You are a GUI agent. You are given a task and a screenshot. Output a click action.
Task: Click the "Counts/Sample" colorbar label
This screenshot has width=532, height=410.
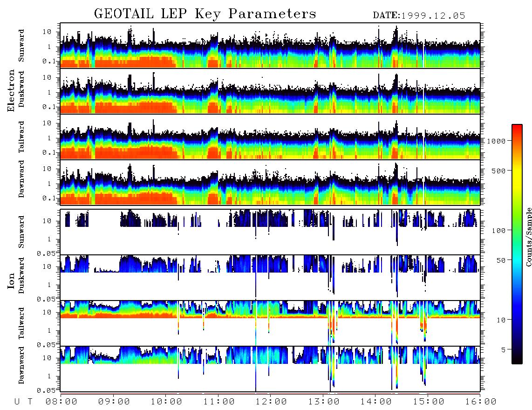(x=528, y=237)
